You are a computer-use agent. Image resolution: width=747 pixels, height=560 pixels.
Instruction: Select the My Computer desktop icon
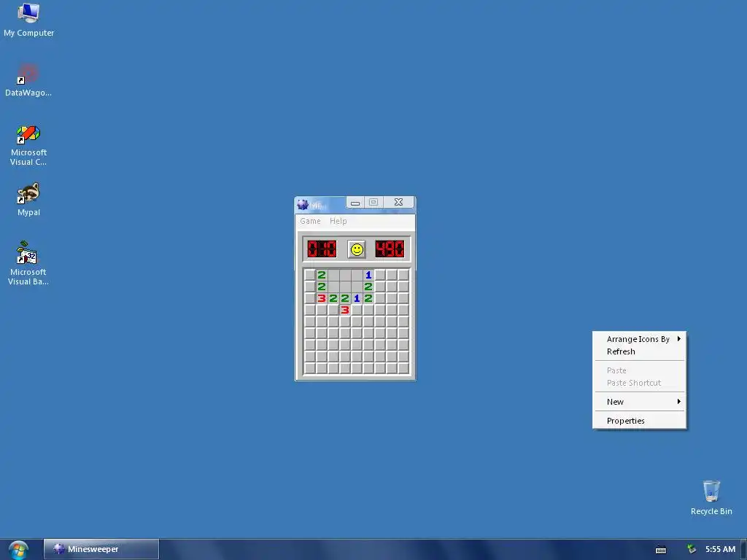pos(28,20)
